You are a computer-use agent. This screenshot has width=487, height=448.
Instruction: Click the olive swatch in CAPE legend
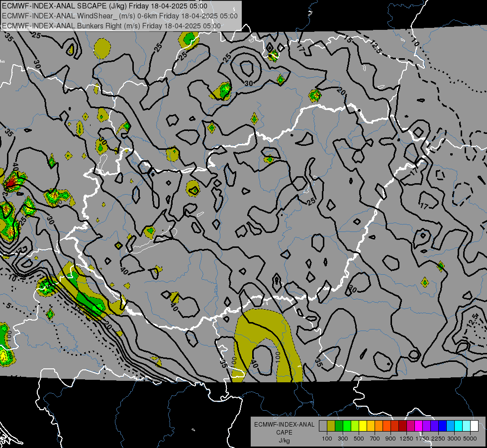[x=331, y=426]
